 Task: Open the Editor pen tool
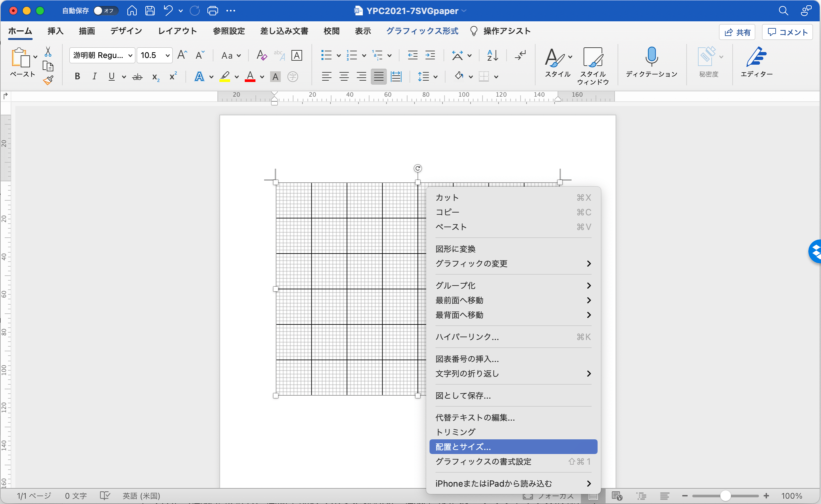(756, 57)
